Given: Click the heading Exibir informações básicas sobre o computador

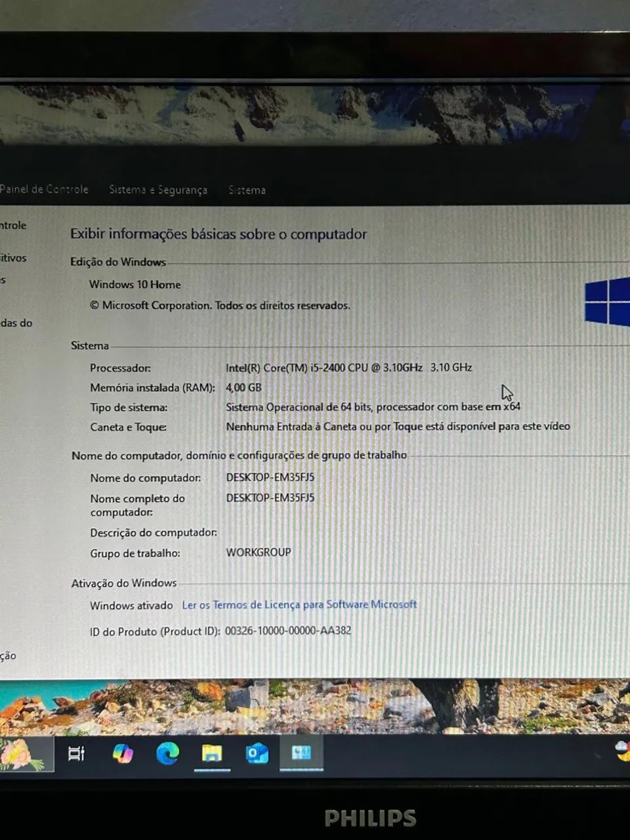Looking at the screenshot, I should pos(219,234).
